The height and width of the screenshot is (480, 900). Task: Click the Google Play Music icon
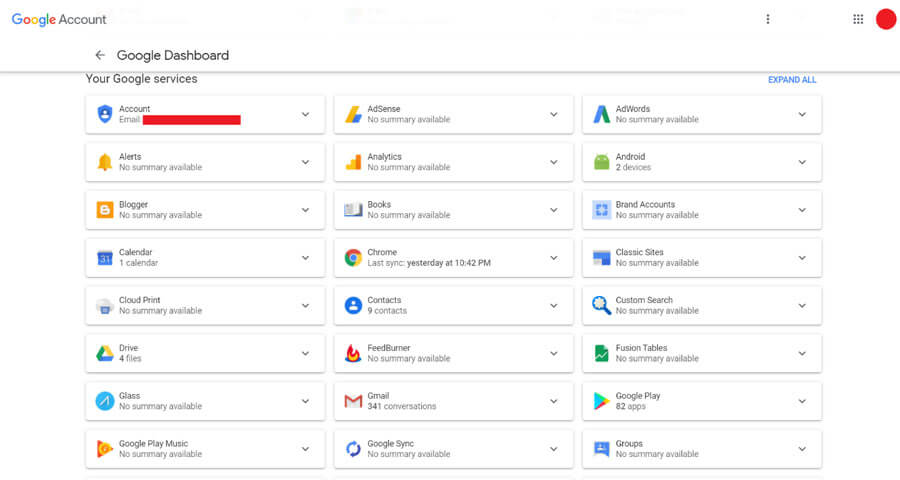pyautogui.click(x=104, y=448)
